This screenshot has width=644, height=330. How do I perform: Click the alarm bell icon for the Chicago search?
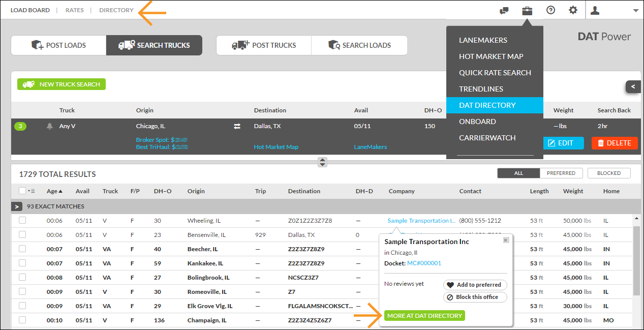pyautogui.click(x=50, y=127)
